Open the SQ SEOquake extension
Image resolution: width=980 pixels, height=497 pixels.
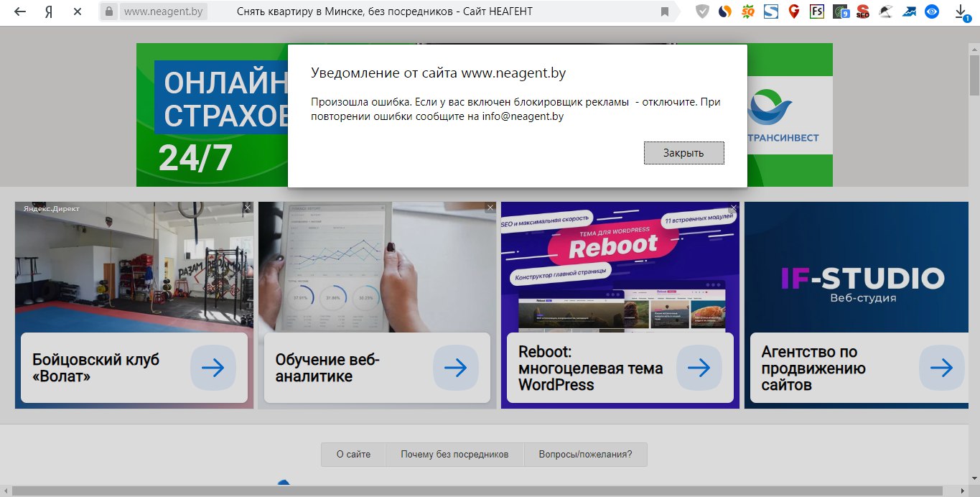[749, 11]
